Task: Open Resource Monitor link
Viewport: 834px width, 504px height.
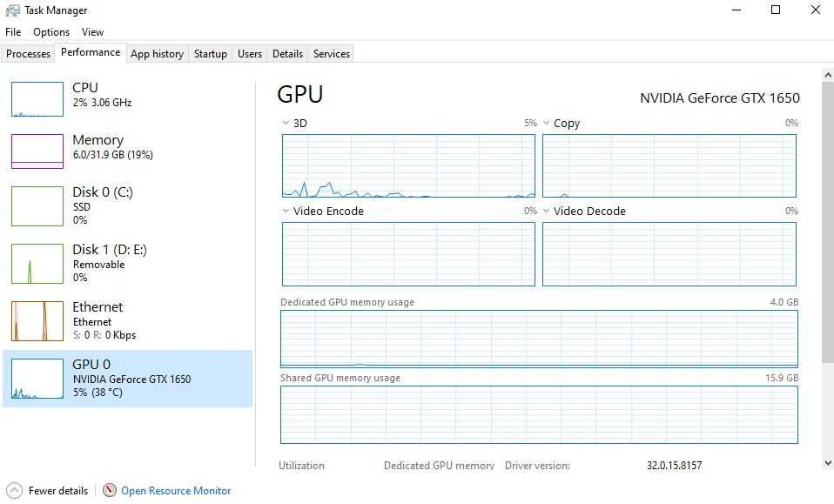Action: (176, 491)
